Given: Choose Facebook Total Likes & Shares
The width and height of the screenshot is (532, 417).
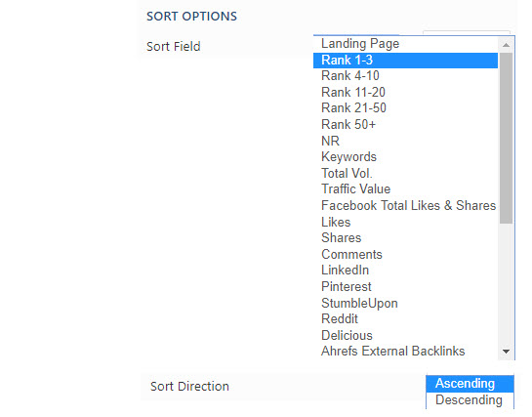Looking at the screenshot, I should 405,206.
